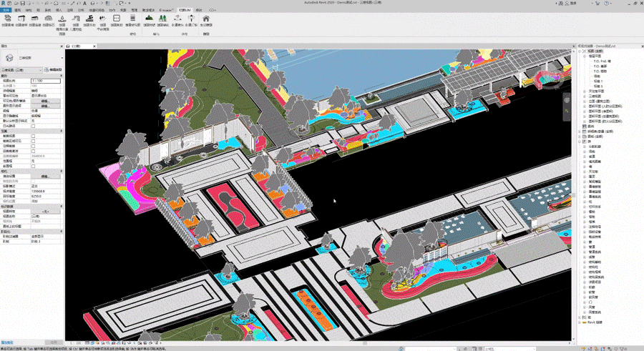This screenshot has width=644, height=351.
Task: Click the 编辑 button for 可见性/图形替换
Action: point(44,102)
